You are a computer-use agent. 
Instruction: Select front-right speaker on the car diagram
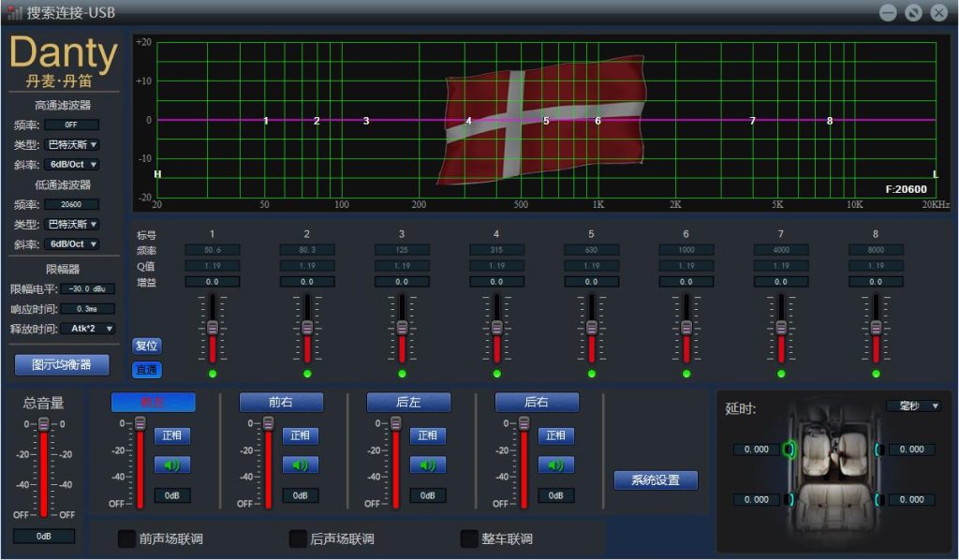[x=878, y=449]
